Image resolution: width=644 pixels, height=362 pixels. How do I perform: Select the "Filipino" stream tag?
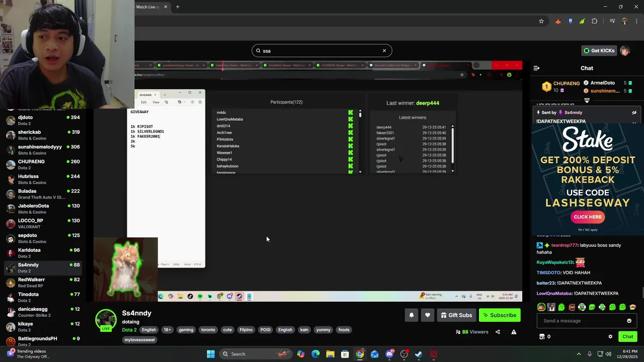click(246, 330)
